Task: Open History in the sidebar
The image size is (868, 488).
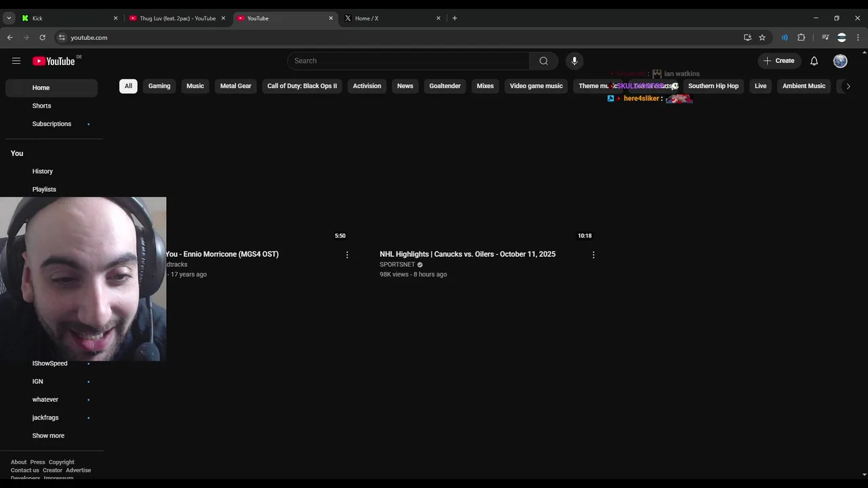Action: [x=52, y=171]
